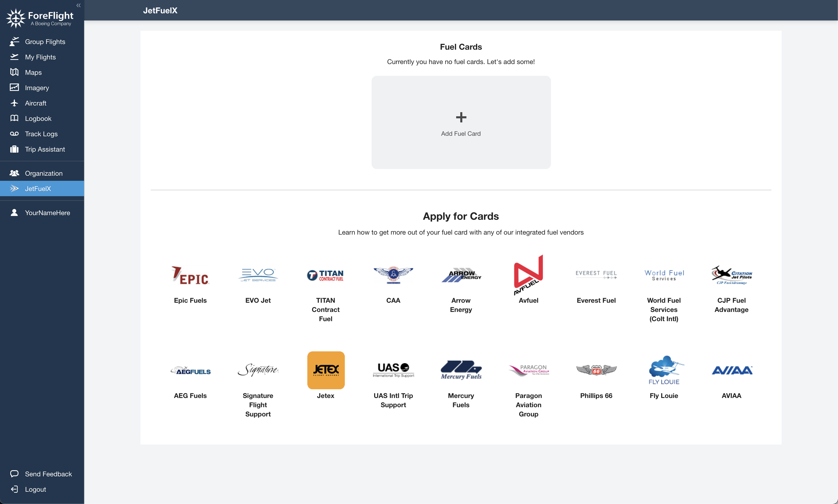Click the JetFuelX page title in header
Viewport: 838px width, 504px height.
[x=160, y=10]
